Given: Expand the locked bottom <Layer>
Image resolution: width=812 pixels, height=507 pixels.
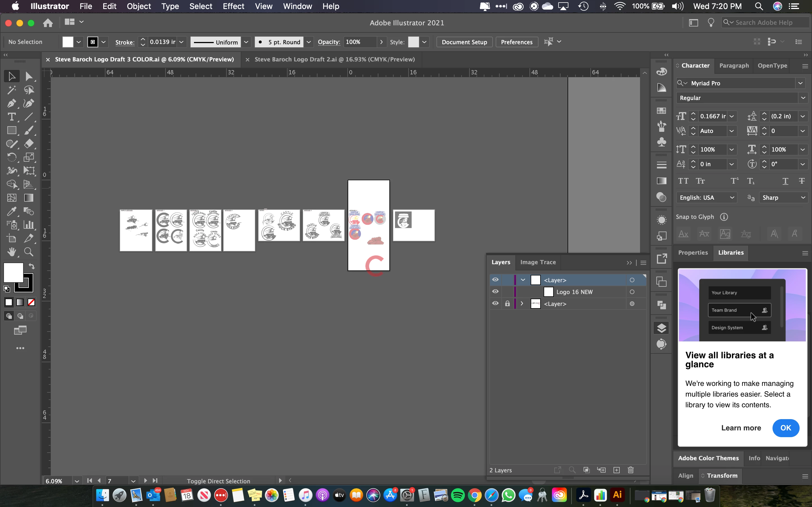Looking at the screenshot, I should click(522, 303).
